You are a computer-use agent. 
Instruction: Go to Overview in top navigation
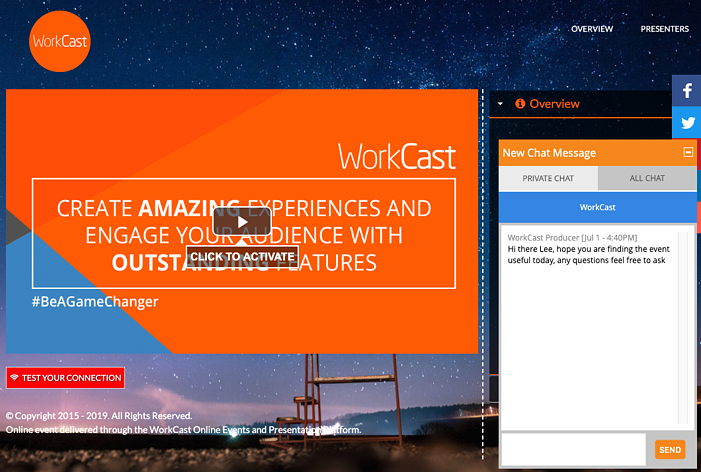click(592, 29)
